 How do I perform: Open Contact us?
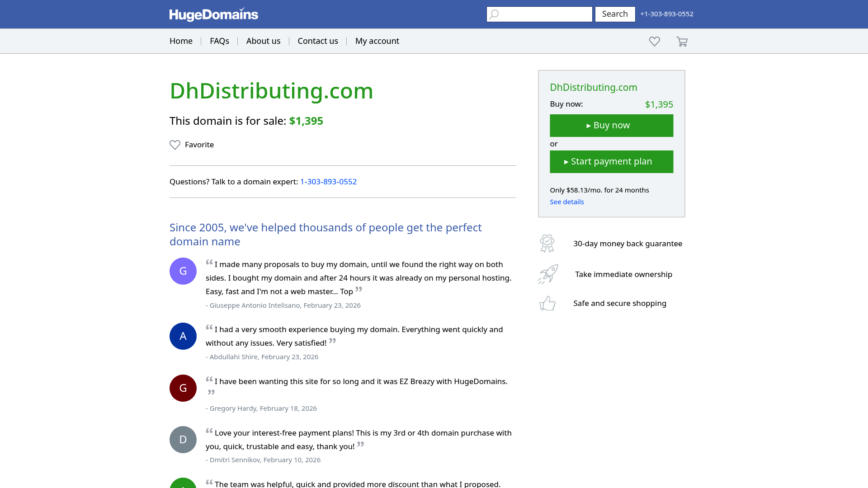(x=317, y=41)
